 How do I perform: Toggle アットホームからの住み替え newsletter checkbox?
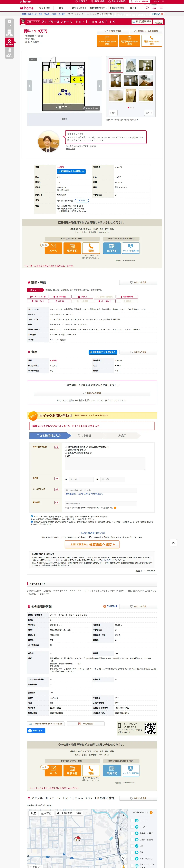32,516
